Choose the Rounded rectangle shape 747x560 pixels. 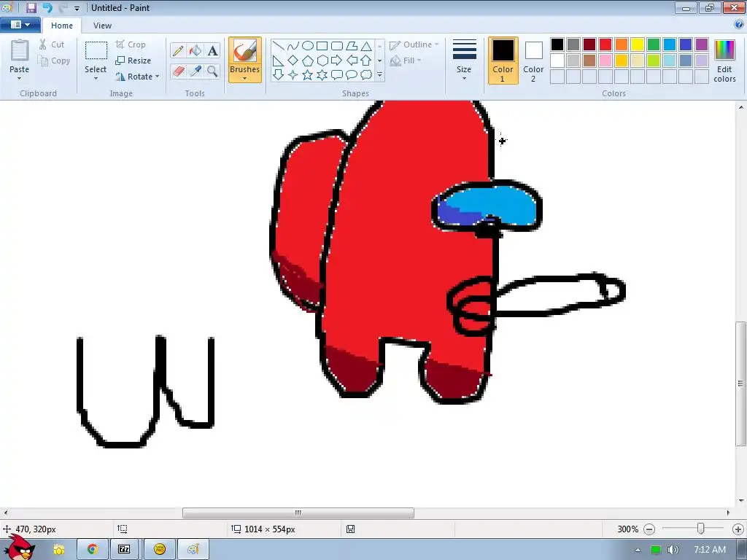(x=337, y=46)
